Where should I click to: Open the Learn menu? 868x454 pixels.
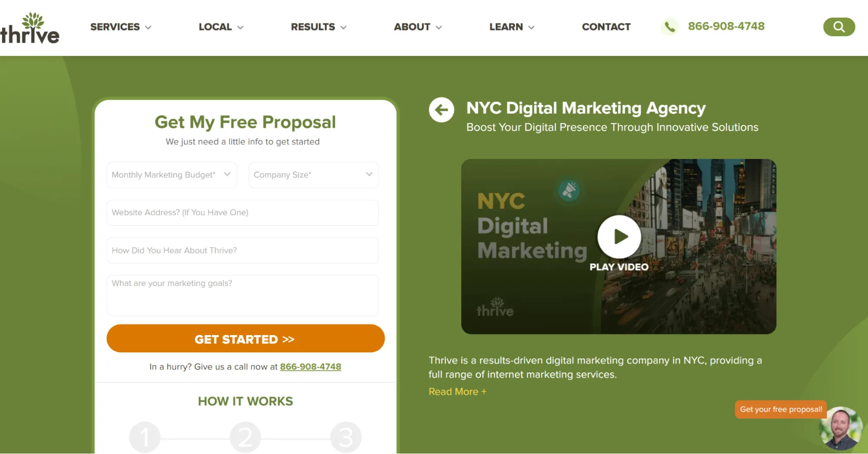pos(512,27)
